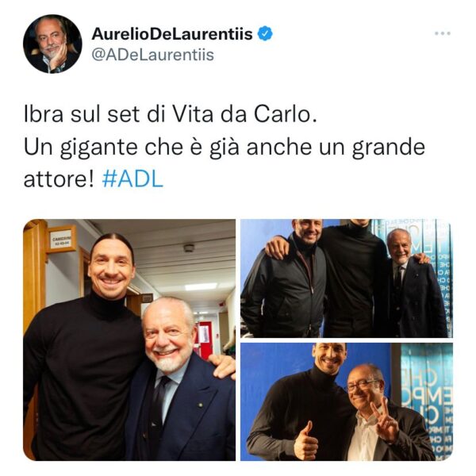
Task: Click the ceiling light panel in the corridor photo
Action: point(201,287)
